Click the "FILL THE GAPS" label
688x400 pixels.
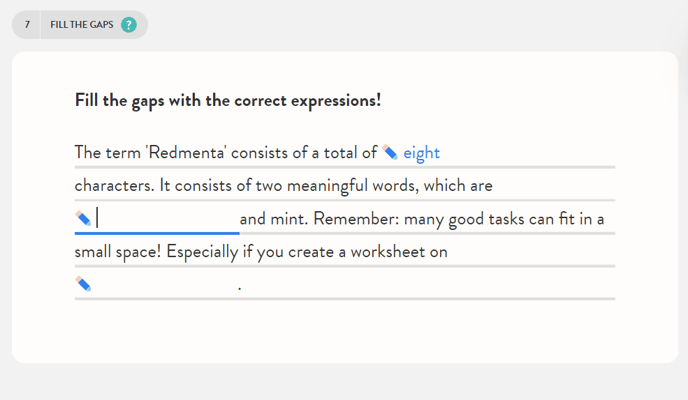click(x=82, y=25)
